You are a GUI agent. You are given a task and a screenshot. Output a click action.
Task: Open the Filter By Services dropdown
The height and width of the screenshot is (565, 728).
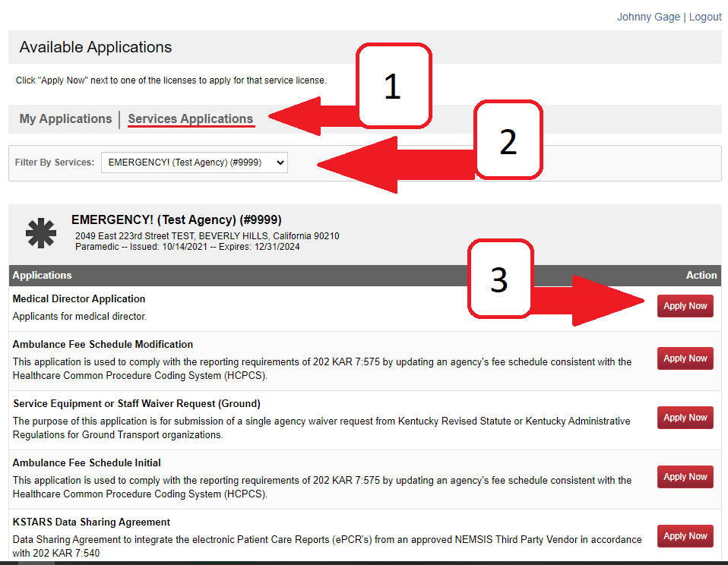[x=194, y=162]
